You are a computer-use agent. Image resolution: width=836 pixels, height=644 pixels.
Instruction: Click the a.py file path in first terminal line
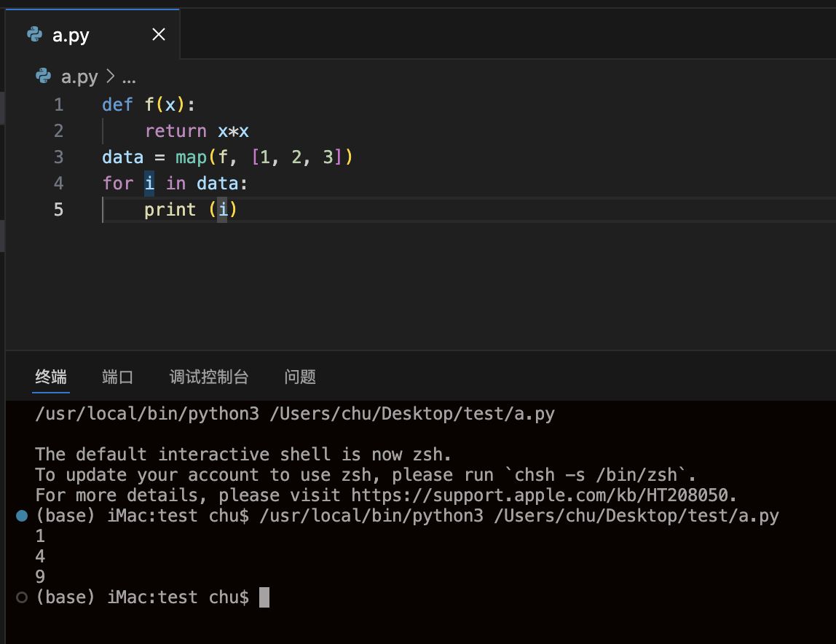point(411,415)
